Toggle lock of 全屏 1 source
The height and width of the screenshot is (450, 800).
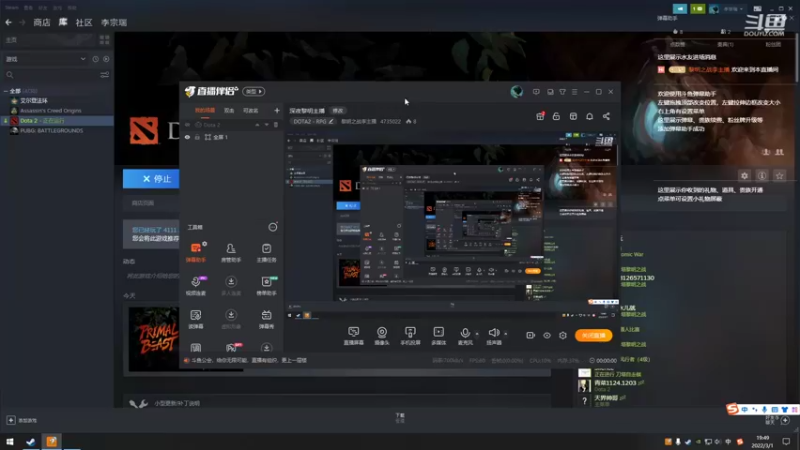pos(197,137)
